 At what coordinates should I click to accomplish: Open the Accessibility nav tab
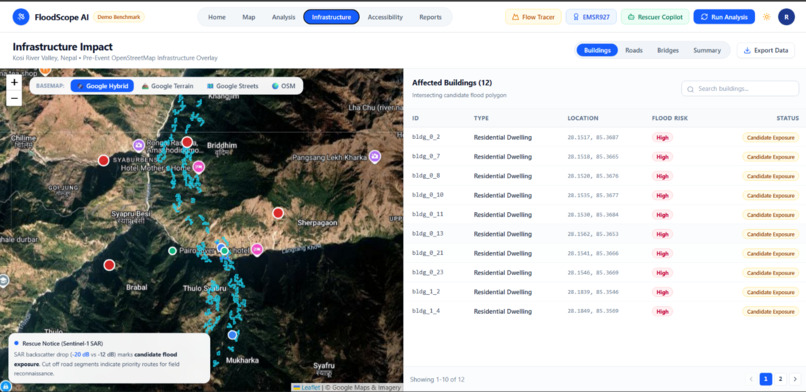pyautogui.click(x=385, y=17)
